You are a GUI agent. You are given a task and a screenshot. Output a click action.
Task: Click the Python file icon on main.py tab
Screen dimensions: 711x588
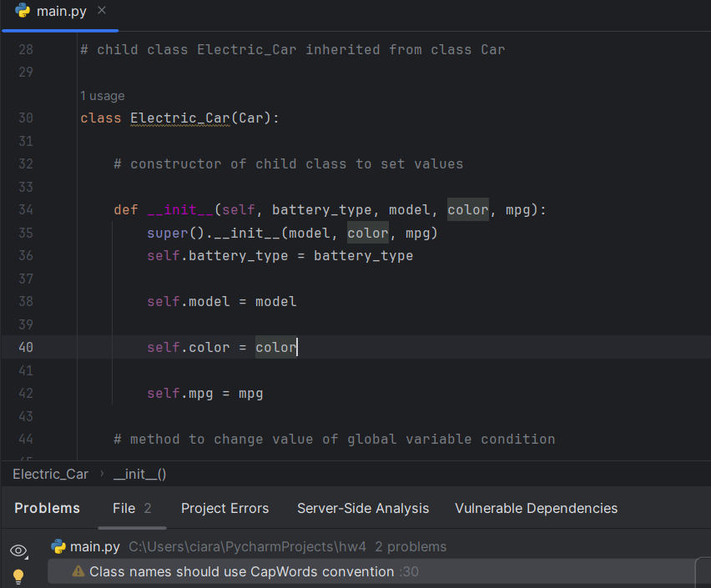pyautogui.click(x=23, y=11)
